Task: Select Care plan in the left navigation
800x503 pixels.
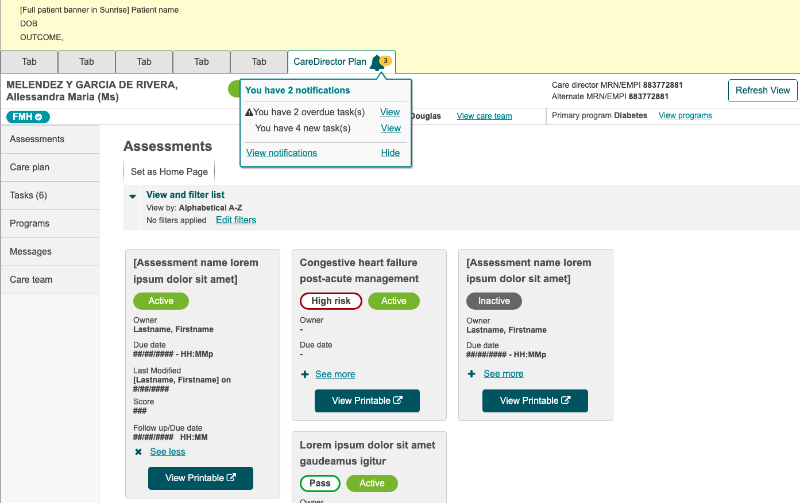Action: click(29, 167)
